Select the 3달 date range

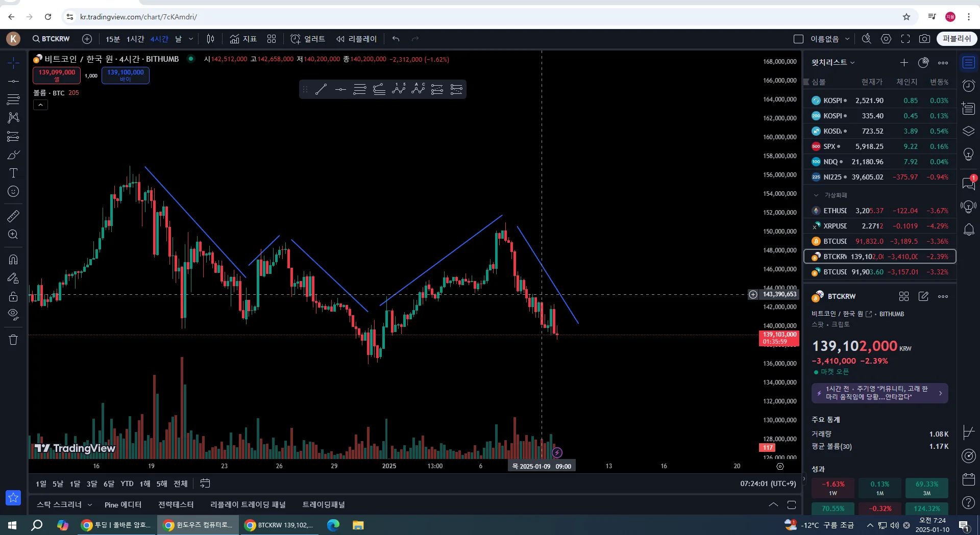coord(92,483)
